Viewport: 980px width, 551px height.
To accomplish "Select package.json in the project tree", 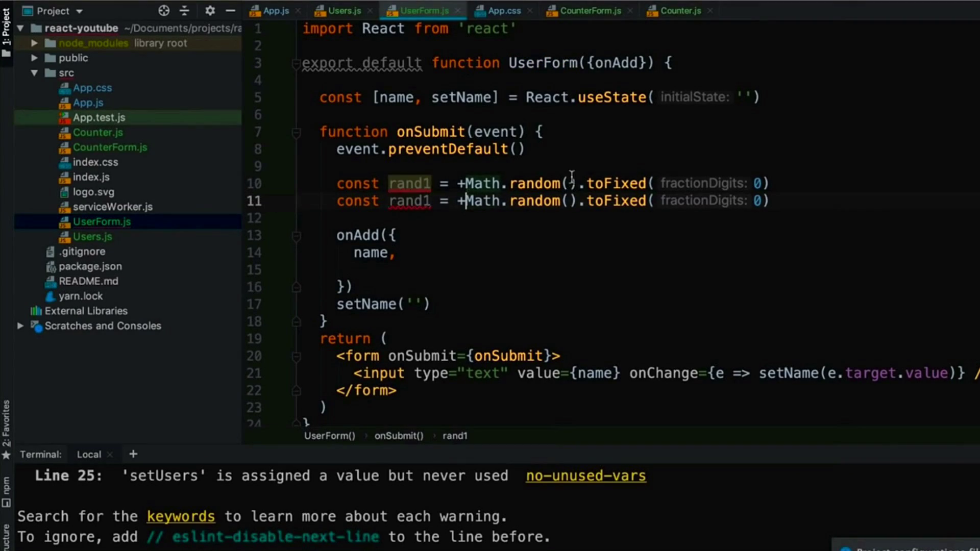I will tap(91, 266).
